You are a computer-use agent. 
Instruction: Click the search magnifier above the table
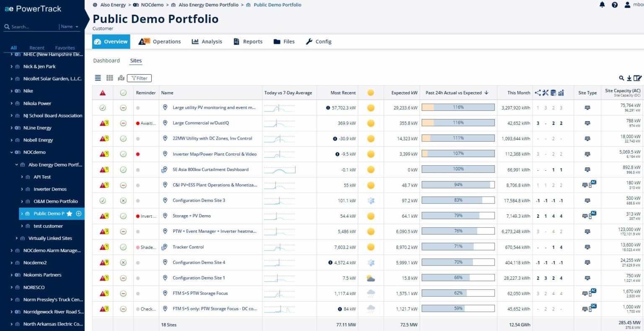(622, 78)
